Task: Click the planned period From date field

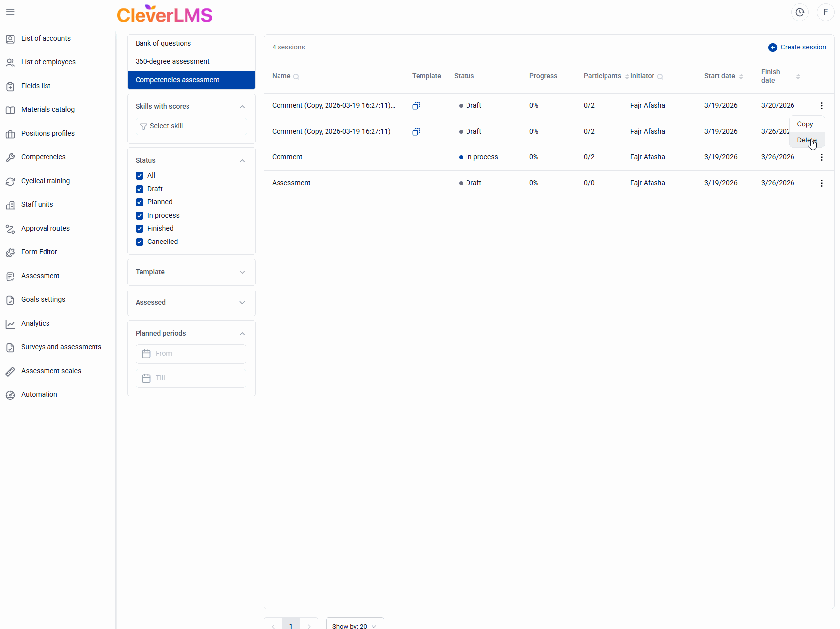Action: click(x=191, y=354)
